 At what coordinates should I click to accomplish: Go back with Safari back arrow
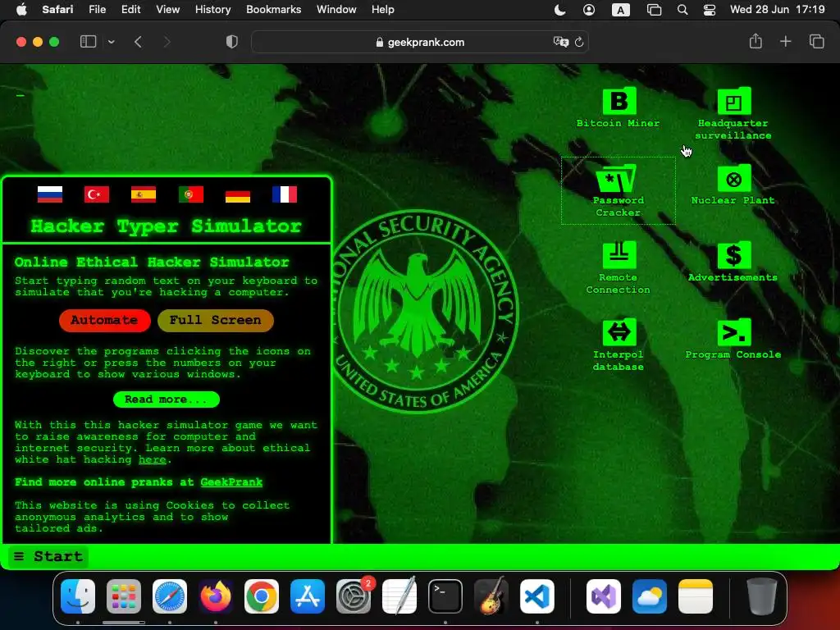138,42
